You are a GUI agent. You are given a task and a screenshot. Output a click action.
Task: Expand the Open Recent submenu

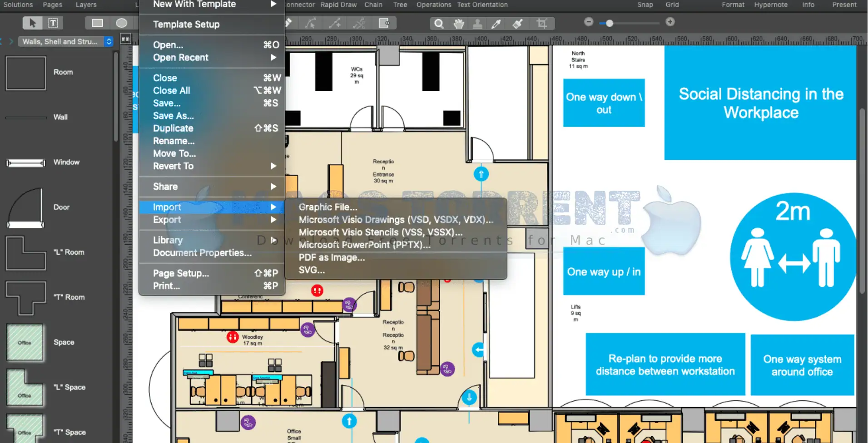212,58
